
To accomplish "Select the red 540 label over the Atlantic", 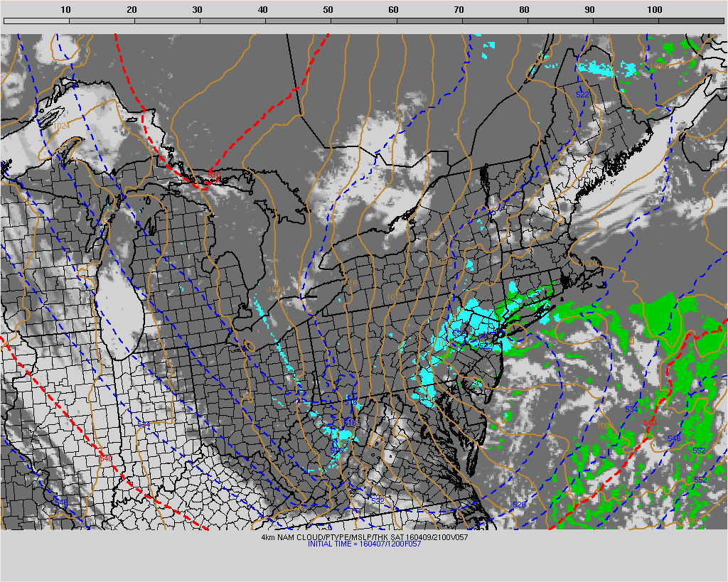I will pos(648,423).
